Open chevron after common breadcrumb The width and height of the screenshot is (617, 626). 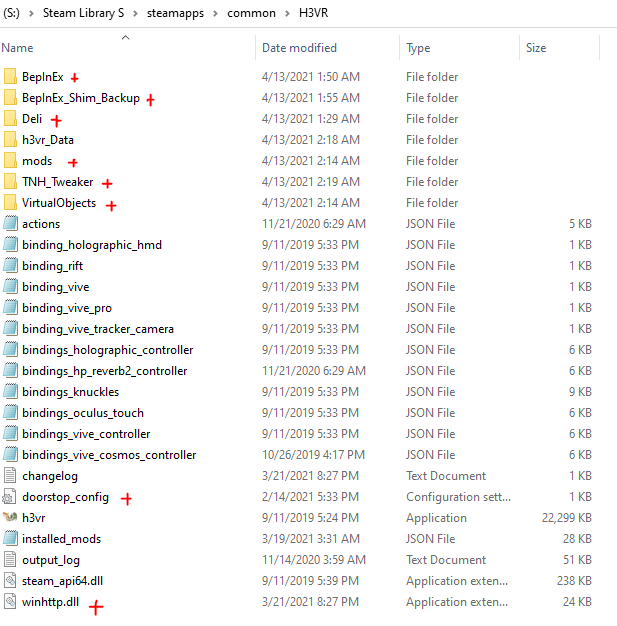click(x=287, y=13)
